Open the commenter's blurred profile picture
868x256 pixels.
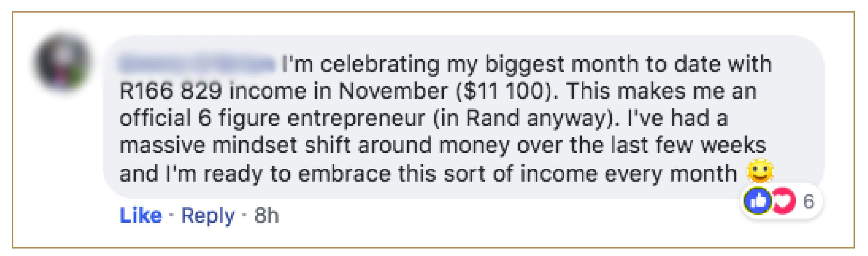click(x=63, y=62)
